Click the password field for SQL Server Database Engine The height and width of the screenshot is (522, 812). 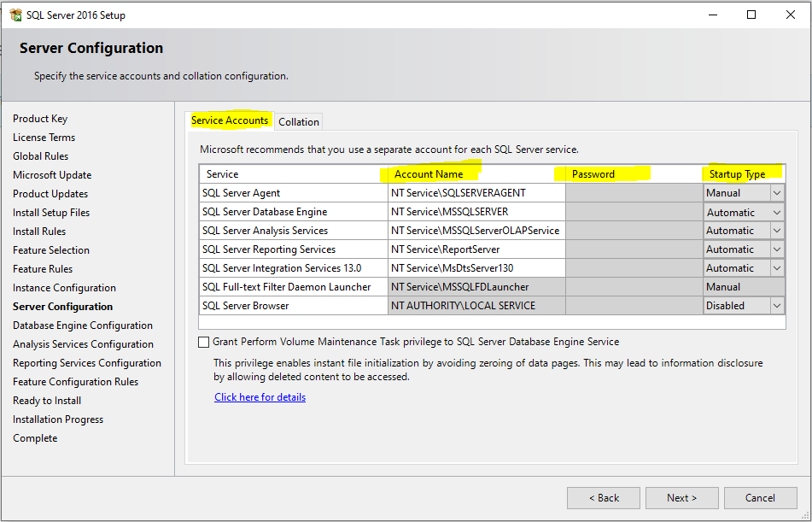click(634, 212)
